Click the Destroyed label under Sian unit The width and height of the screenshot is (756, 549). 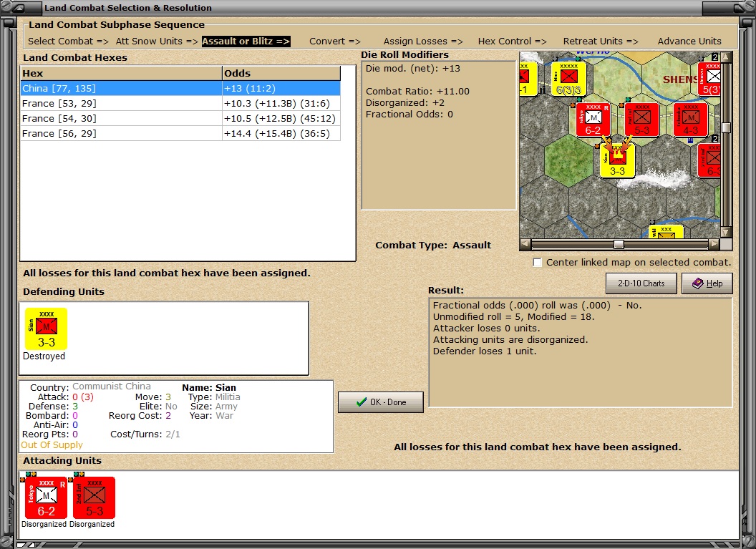[44, 356]
